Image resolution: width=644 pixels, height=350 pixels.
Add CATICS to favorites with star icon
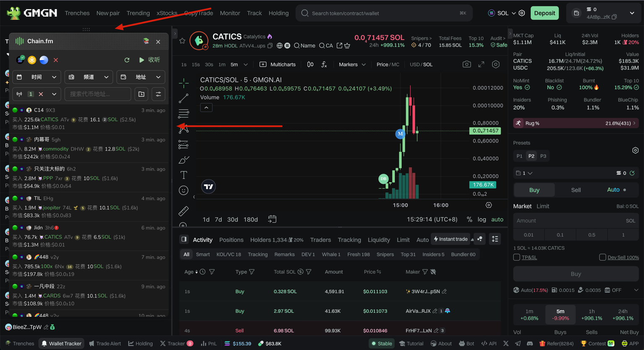tap(182, 41)
